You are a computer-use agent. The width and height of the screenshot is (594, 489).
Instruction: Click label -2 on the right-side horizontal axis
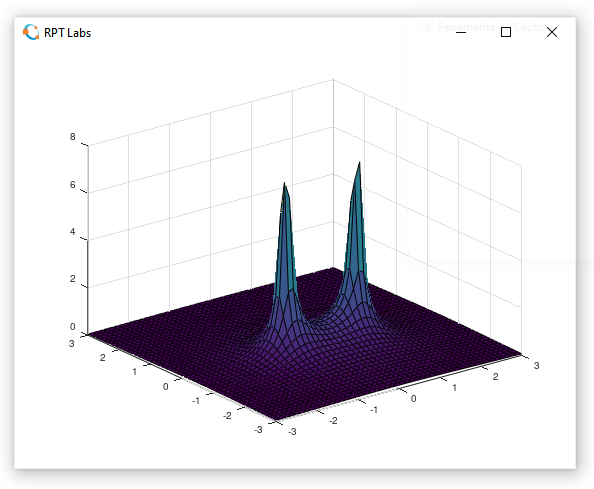(333, 421)
